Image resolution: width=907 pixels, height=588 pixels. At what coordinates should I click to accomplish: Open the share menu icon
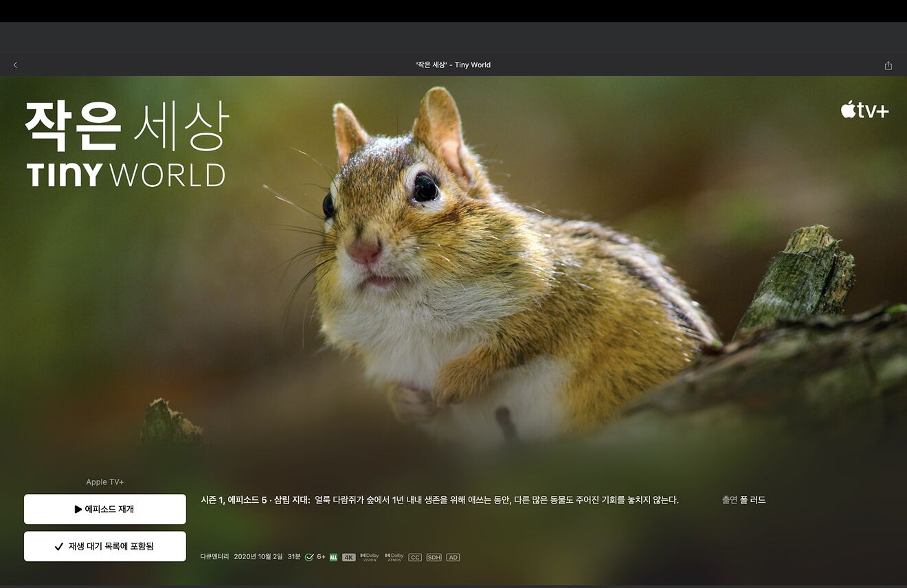pos(888,65)
